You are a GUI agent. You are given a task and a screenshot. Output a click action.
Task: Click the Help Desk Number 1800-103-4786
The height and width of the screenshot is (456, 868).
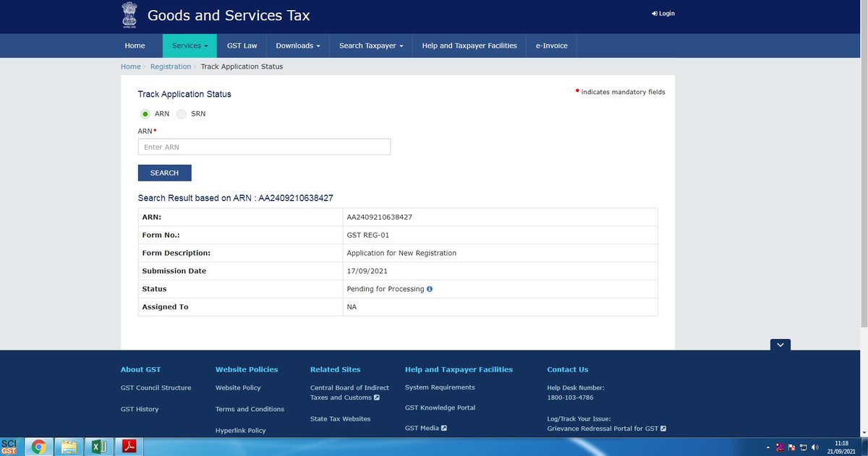tap(570, 397)
